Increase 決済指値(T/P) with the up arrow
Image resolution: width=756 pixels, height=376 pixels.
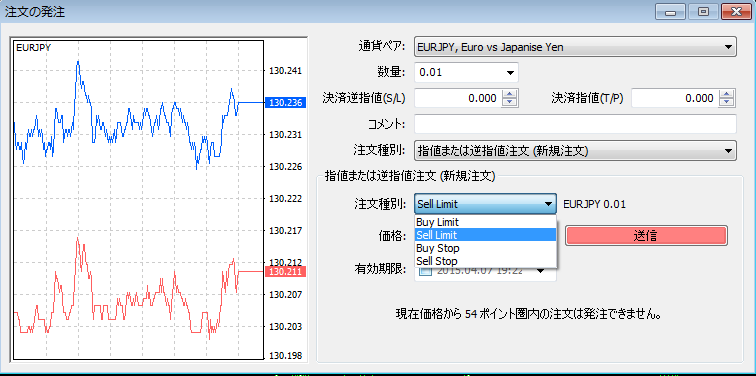point(727,94)
